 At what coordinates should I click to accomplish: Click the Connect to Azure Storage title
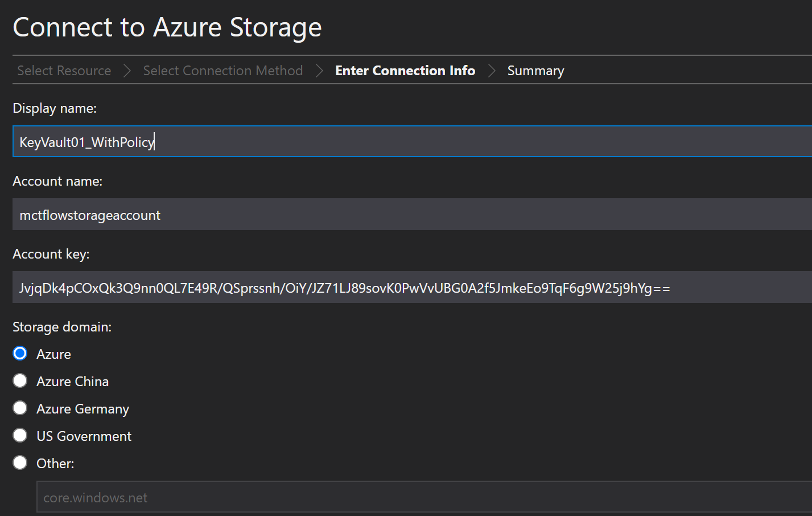click(x=167, y=27)
